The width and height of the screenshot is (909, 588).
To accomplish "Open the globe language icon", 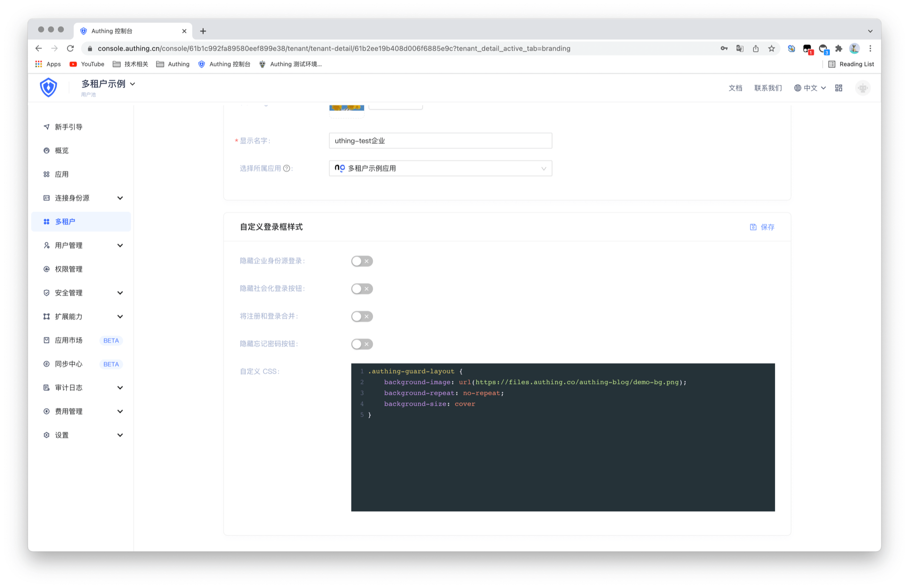I will pyautogui.click(x=798, y=88).
